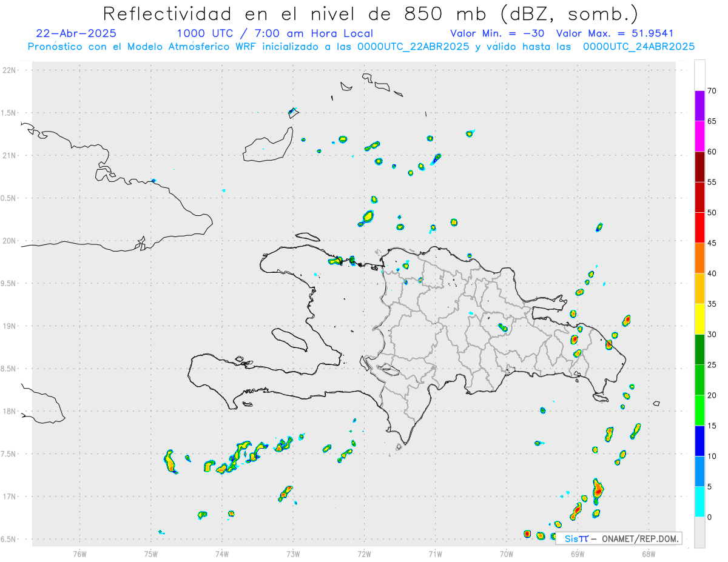Click the '20N' latitude label

pyautogui.click(x=10, y=241)
